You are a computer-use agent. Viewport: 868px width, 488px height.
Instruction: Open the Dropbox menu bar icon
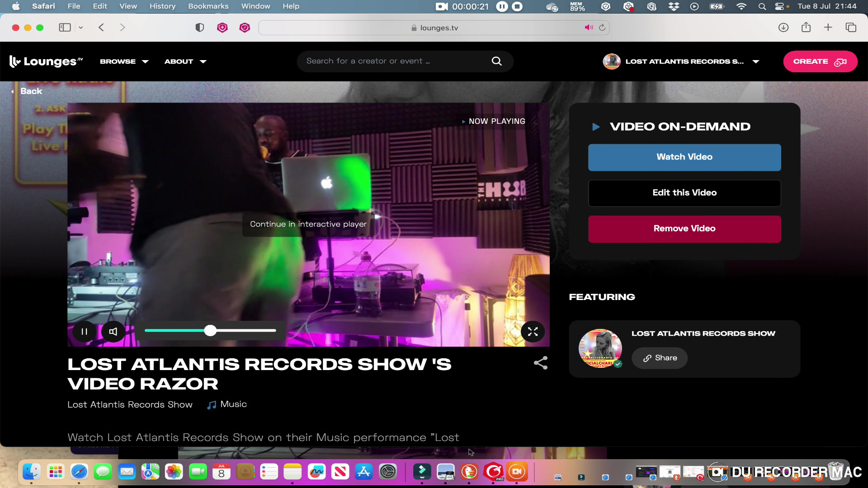point(674,6)
